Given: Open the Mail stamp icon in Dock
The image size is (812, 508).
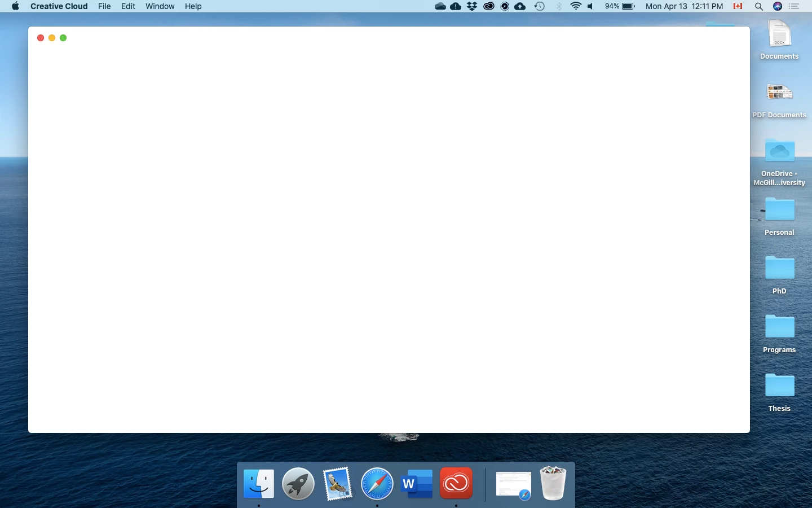Looking at the screenshot, I should (x=337, y=484).
